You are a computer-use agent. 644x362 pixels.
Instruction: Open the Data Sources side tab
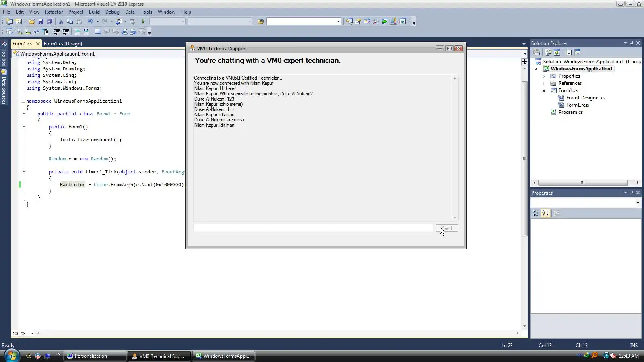click(x=4, y=87)
